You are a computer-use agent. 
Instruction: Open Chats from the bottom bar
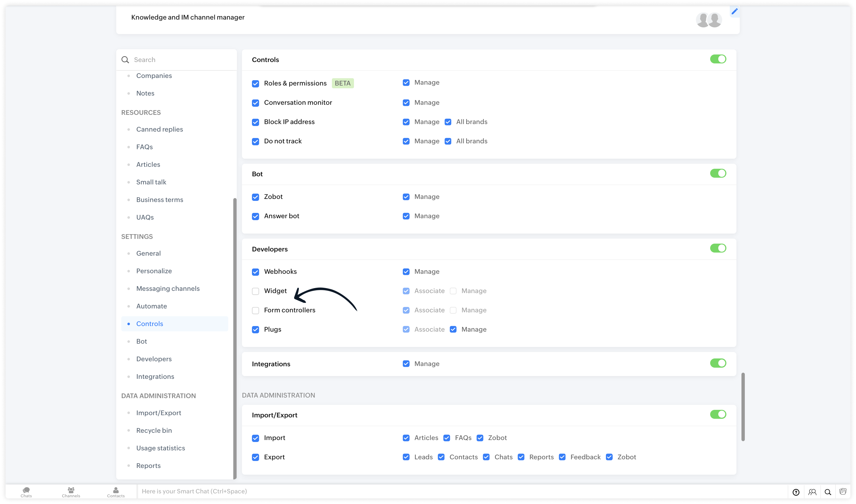[x=26, y=491]
